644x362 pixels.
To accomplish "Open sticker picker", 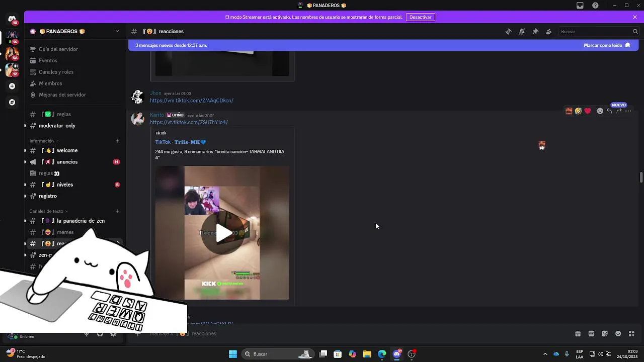I will tap(605, 333).
